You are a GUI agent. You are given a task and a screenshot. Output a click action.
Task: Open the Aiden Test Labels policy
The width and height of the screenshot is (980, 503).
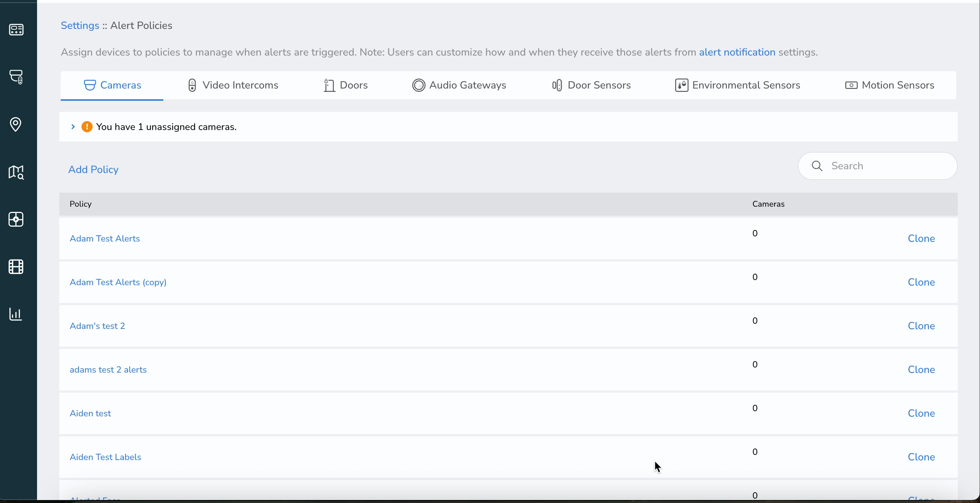(x=106, y=457)
